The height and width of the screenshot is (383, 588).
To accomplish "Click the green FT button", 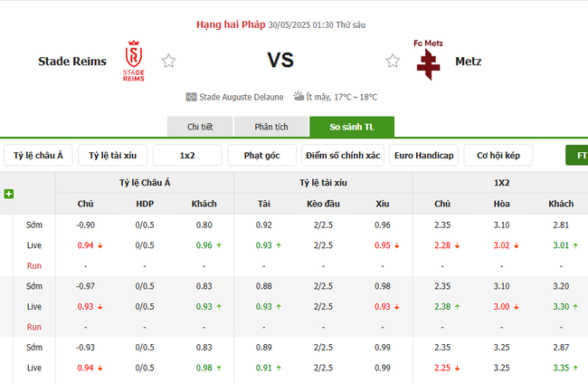I will pos(577,156).
